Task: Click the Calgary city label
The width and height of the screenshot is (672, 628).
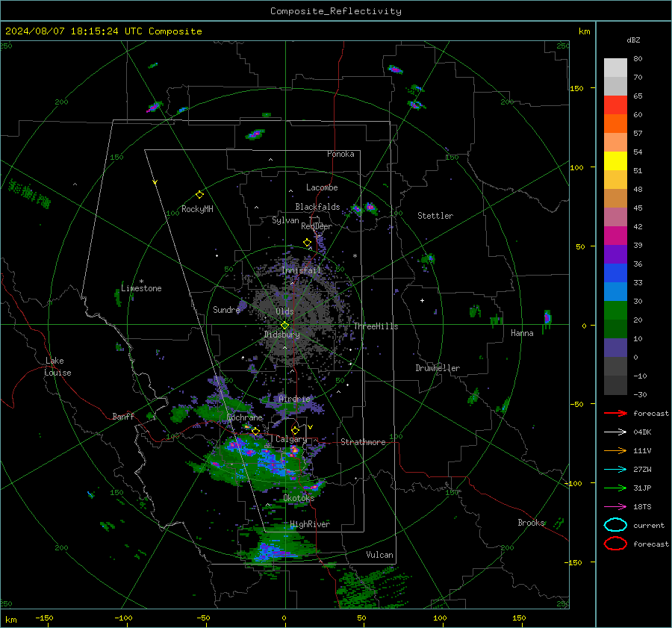Action: click(x=291, y=439)
